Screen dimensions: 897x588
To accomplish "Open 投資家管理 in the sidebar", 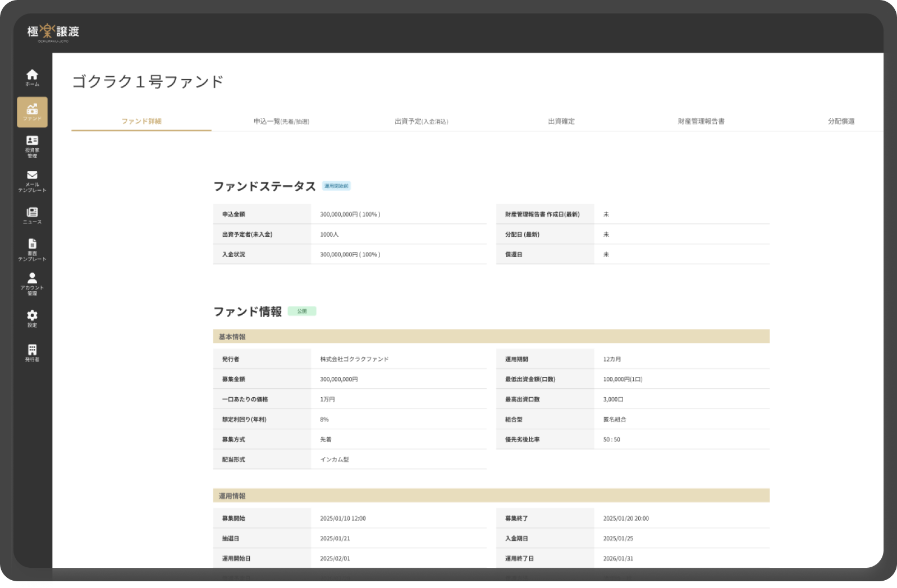I will 32,146.
